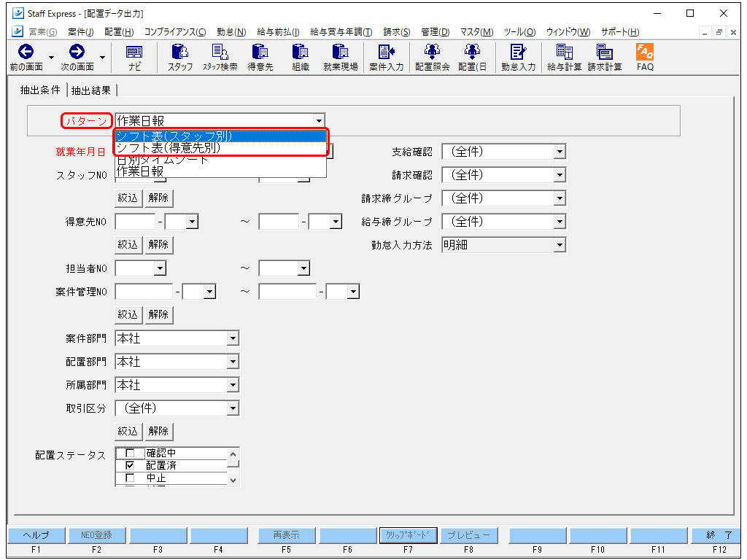
Task: Open the 勤怠(N) menu
Action: (231, 32)
